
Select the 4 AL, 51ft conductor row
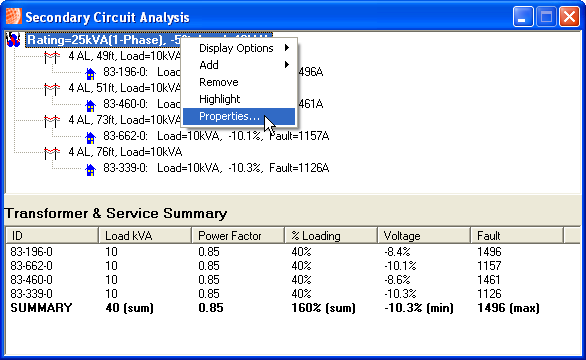click(124, 88)
